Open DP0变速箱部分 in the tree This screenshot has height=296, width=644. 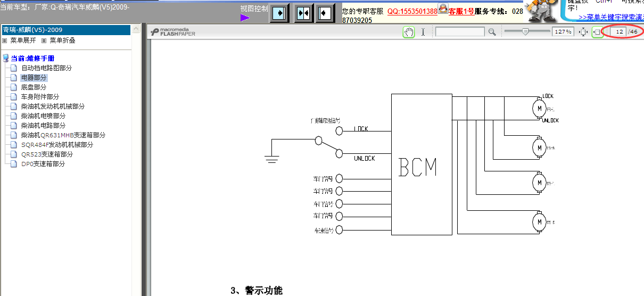(x=43, y=164)
